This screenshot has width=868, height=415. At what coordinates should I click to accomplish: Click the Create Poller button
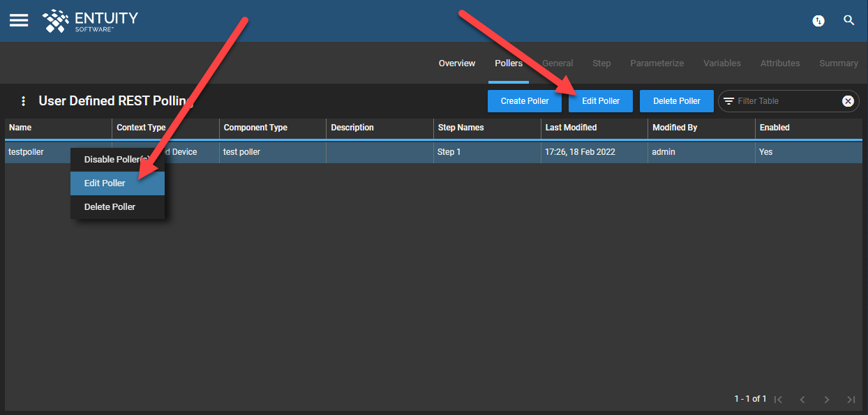[x=525, y=101]
